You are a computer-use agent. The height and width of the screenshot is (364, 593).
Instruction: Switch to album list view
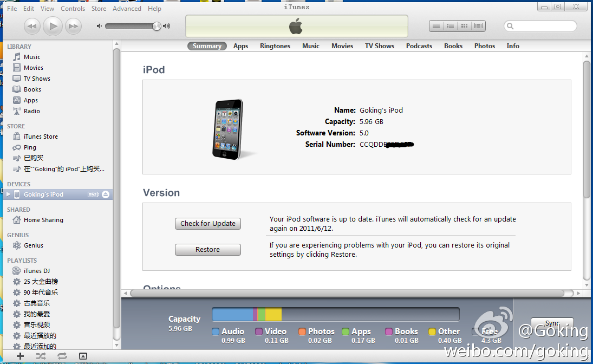(x=450, y=26)
